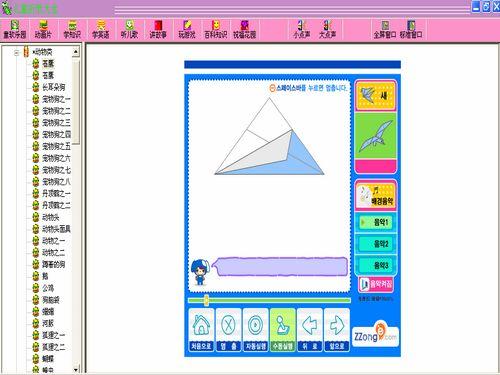Open the 动画片 cartoon section in toolbar
This screenshot has width=500, height=375.
click(43, 30)
